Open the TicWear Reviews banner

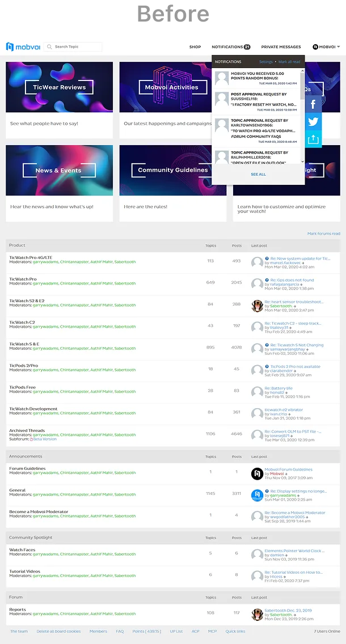(59, 87)
